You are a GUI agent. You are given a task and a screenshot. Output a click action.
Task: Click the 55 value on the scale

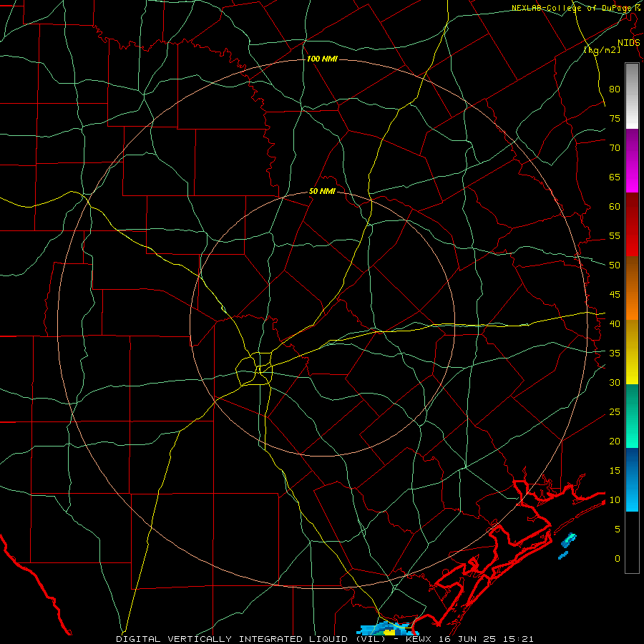pos(615,235)
